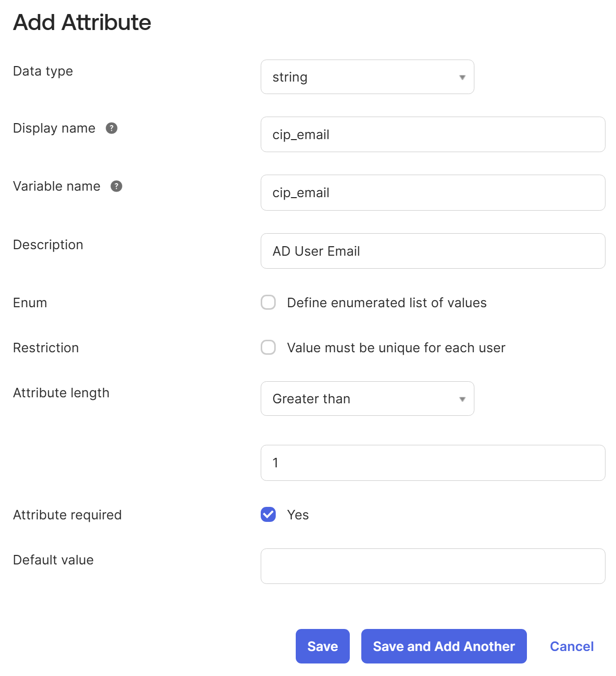616x676 pixels.
Task: Cancel adding the attribute
Action: [x=571, y=646]
